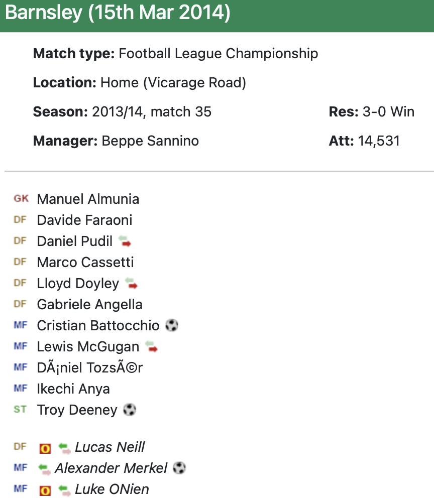The width and height of the screenshot is (434, 504).
Task: Click substitution arrows icon beside Daniel Pudil
Action: (x=125, y=241)
